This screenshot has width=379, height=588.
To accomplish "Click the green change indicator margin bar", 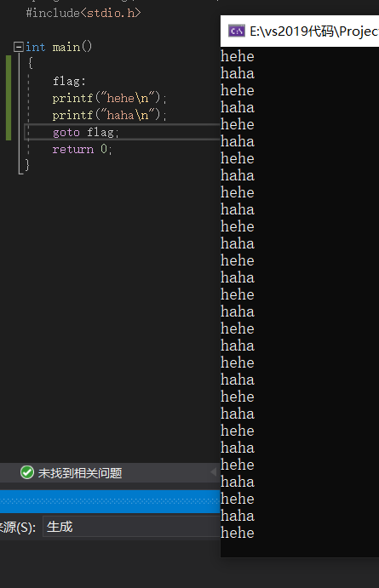I will pyautogui.click(x=9, y=98).
